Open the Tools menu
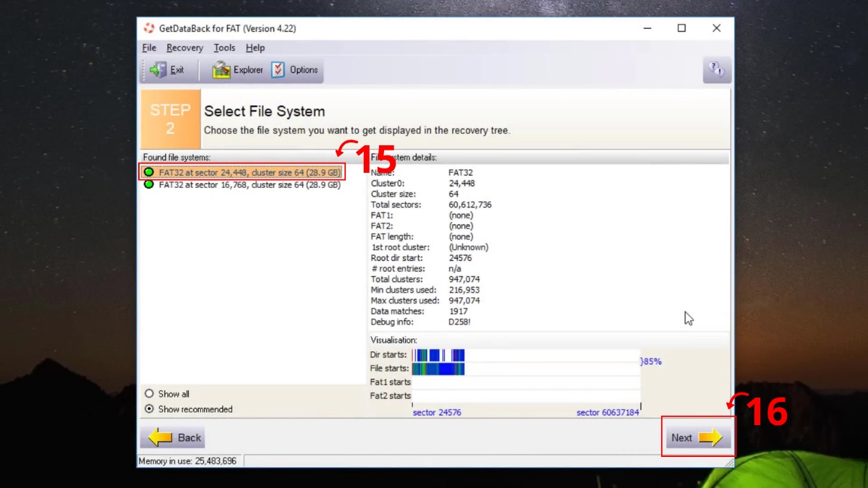Viewport: 868px width, 488px height. (224, 48)
